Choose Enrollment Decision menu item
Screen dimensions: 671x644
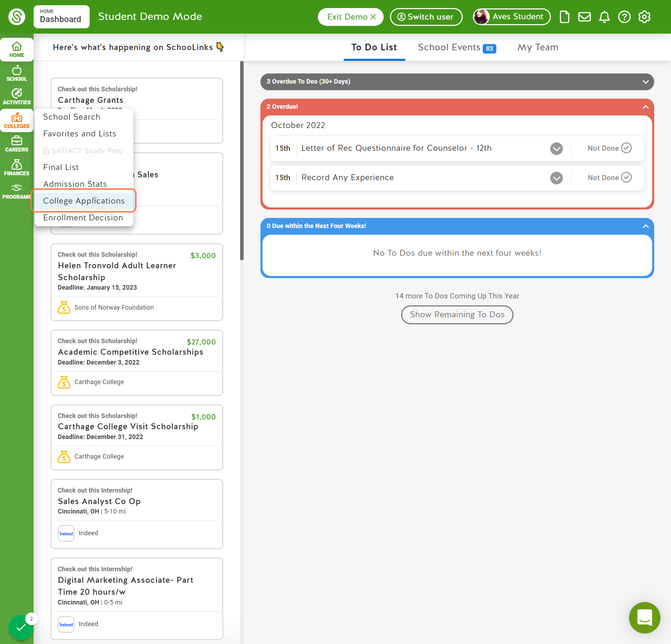tap(84, 218)
